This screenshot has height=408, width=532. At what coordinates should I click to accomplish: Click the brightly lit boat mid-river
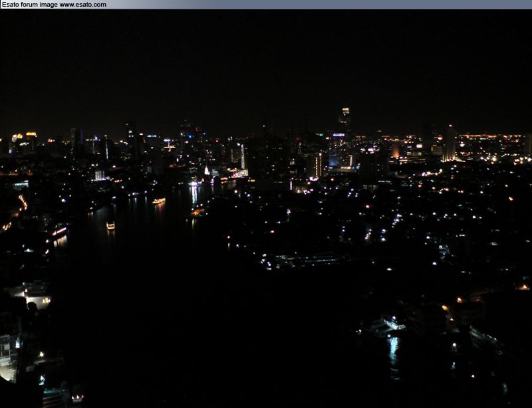tap(158, 201)
